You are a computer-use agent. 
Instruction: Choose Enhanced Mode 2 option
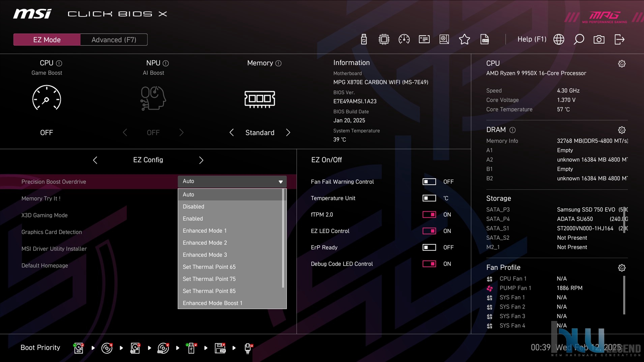[230, 243]
